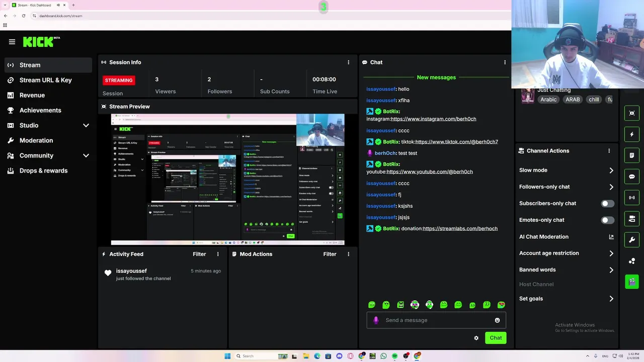Viewport: 644px width, 362px height.
Task: Click chat bubble icon in right toolbar
Action: [632, 176]
